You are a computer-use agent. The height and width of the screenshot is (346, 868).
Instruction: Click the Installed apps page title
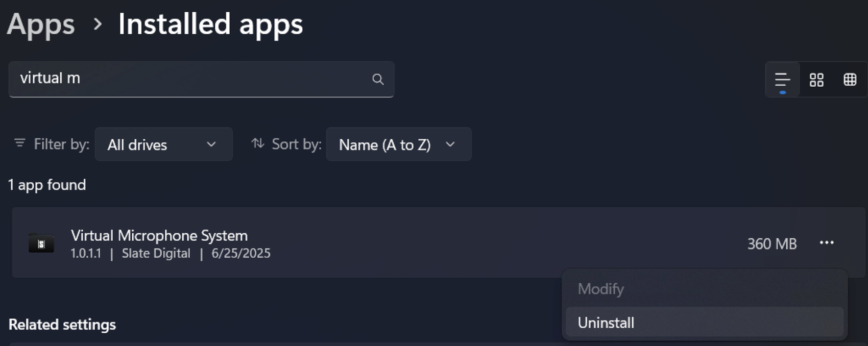click(210, 24)
